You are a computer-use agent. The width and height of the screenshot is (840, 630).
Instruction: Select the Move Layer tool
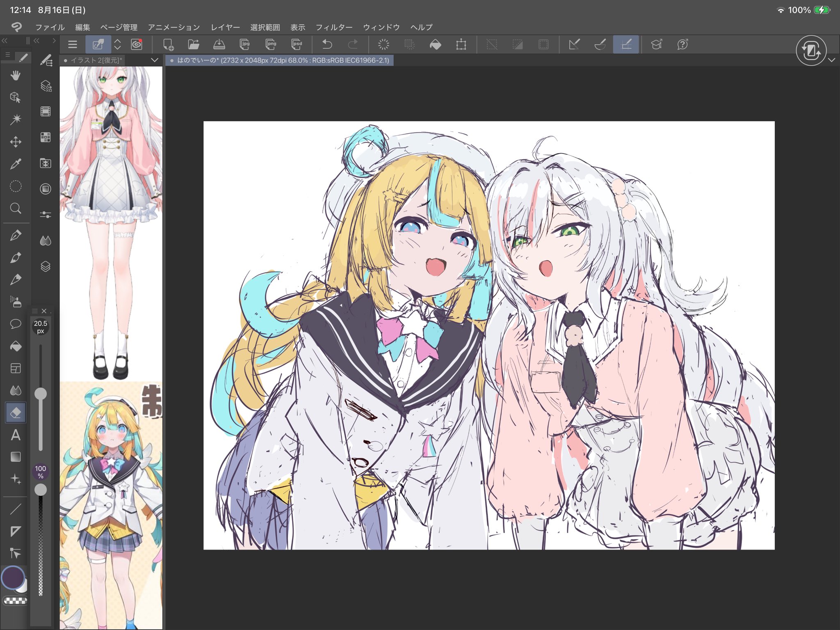pos(16,142)
